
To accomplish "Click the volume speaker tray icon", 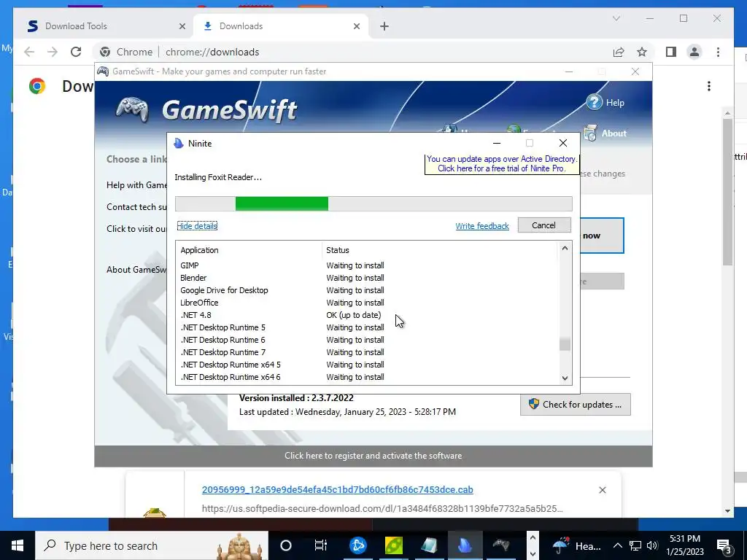I will 652,545.
